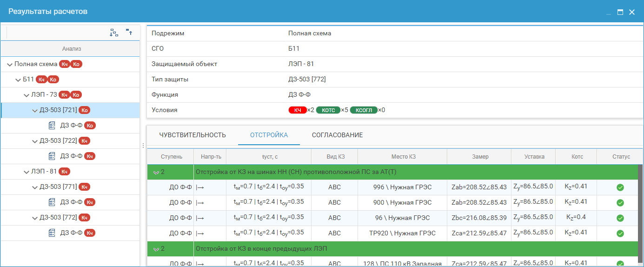The image size is (644, 267).
Task: Click ABC cell in 900 \ Нужная ГРЭС row
Action: point(334,203)
